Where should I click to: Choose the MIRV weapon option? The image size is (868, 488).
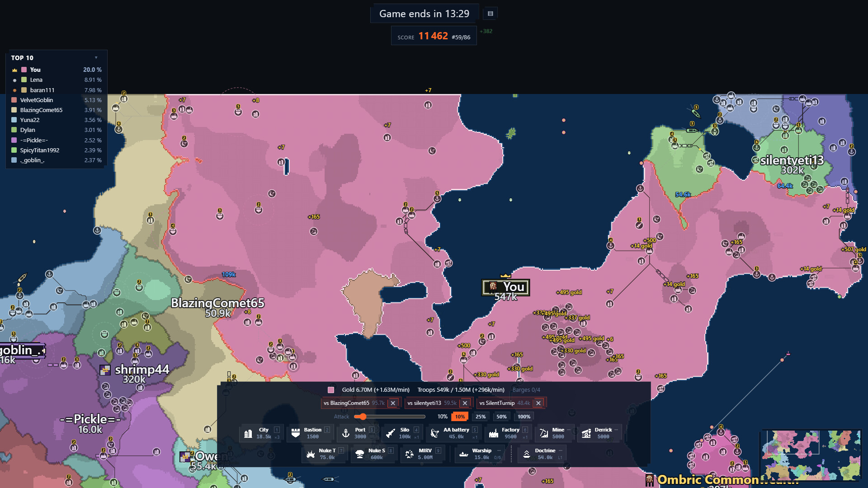pos(422,454)
